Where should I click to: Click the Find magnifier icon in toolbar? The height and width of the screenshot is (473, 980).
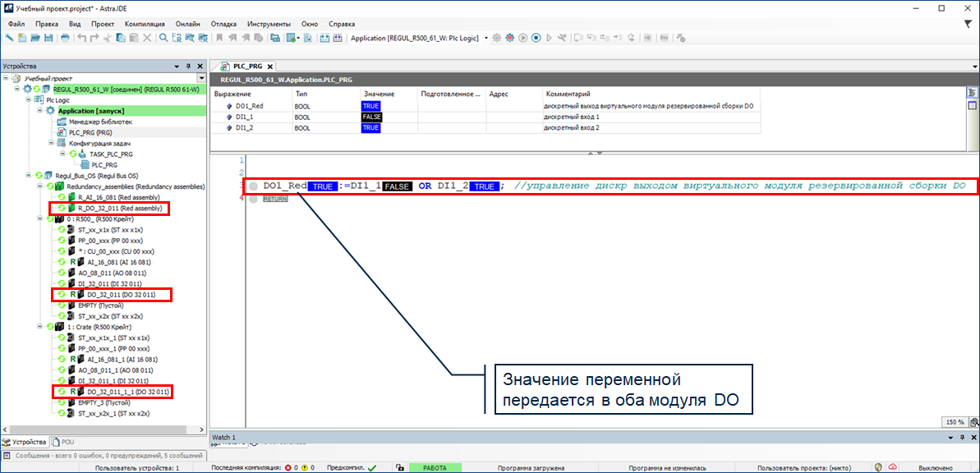(x=163, y=38)
